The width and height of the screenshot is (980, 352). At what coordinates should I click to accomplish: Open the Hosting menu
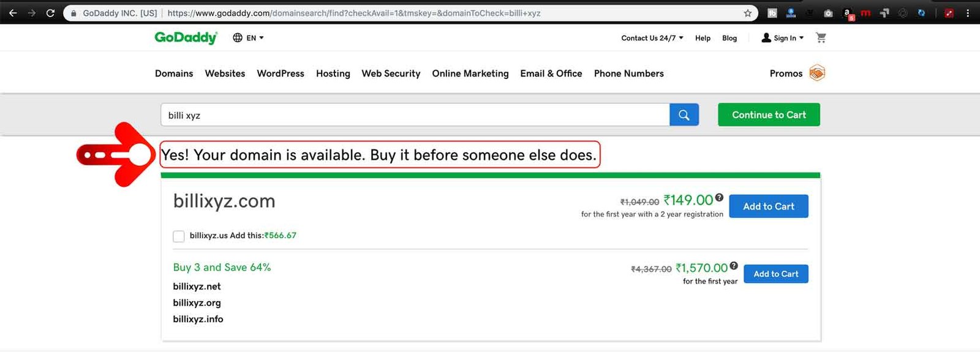click(x=333, y=73)
